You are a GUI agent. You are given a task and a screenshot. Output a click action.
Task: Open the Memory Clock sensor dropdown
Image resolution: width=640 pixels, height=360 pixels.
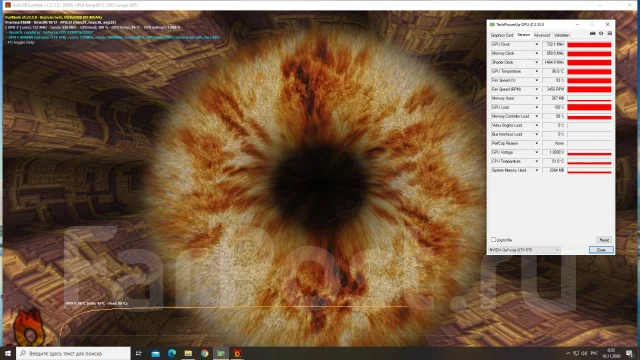point(536,53)
